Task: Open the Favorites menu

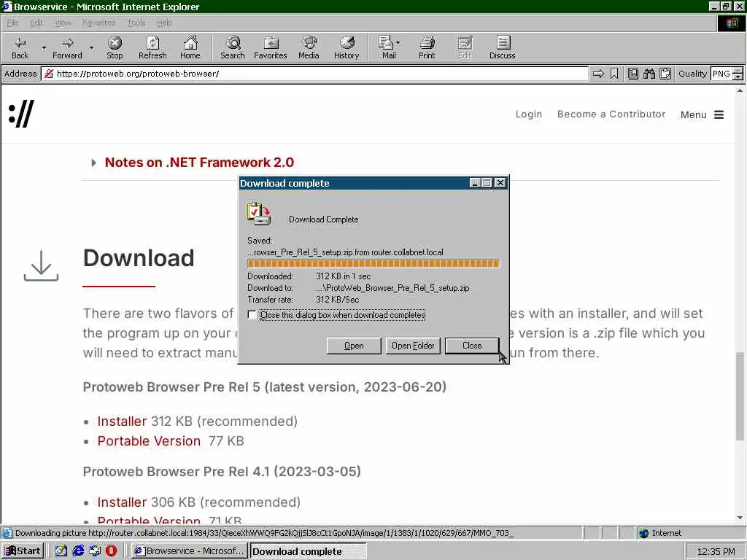Action: [x=98, y=23]
